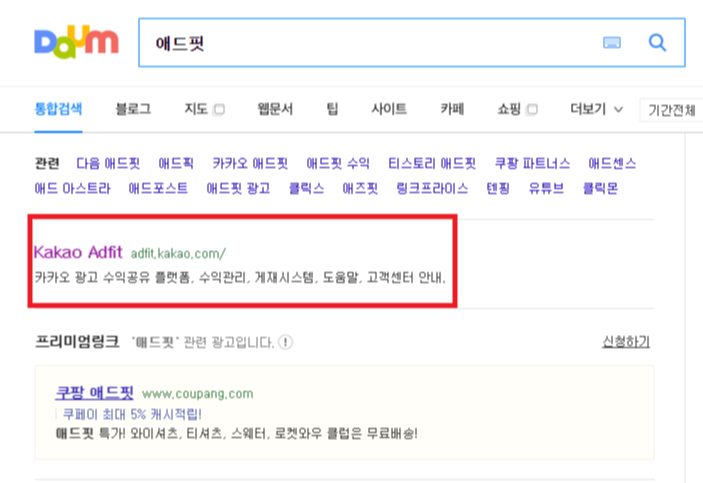Open the virtual keyboard icon in search box

tap(612, 43)
